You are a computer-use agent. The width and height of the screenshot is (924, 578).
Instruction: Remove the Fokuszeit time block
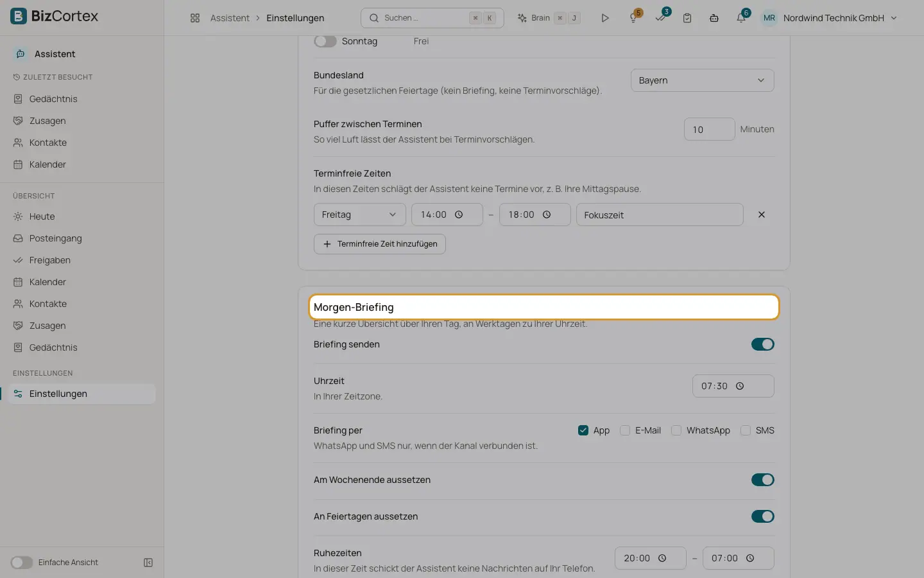coord(762,215)
